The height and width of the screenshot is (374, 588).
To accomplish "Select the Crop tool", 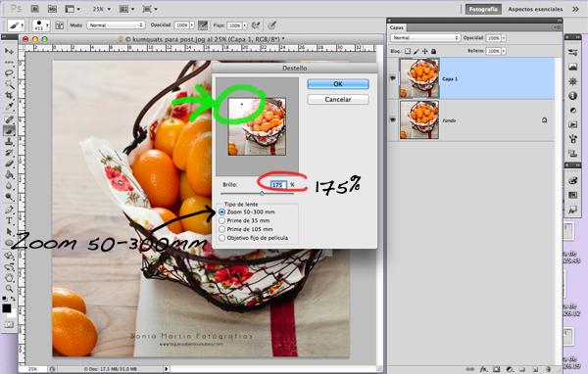I will click(9, 95).
